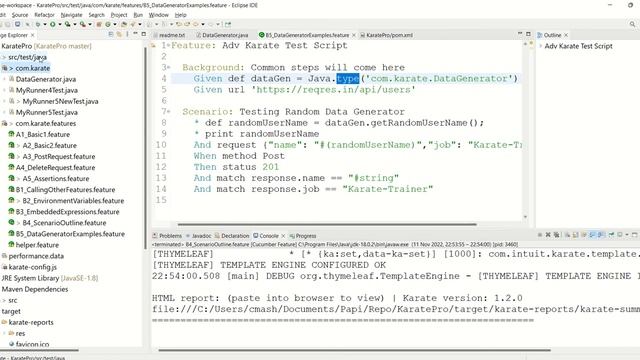Image resolution: width=640 pixels, height=360 pixels.
Task: Expand the res folder under karate-reports
Action: point(4,333)
